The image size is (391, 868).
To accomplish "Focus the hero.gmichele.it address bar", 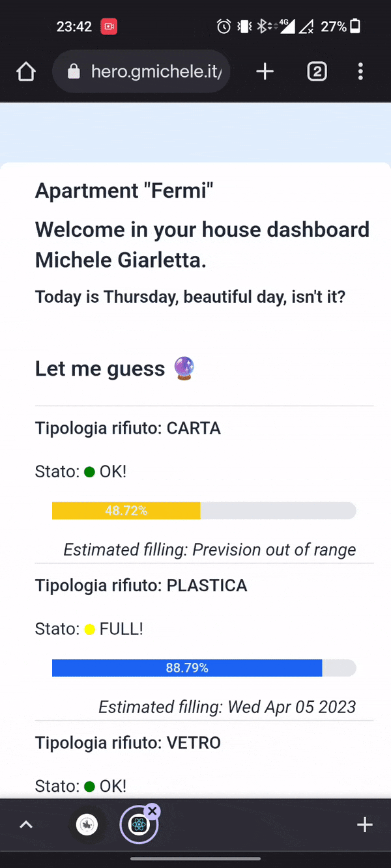I will pyautogui.click(x=156, y=72).
